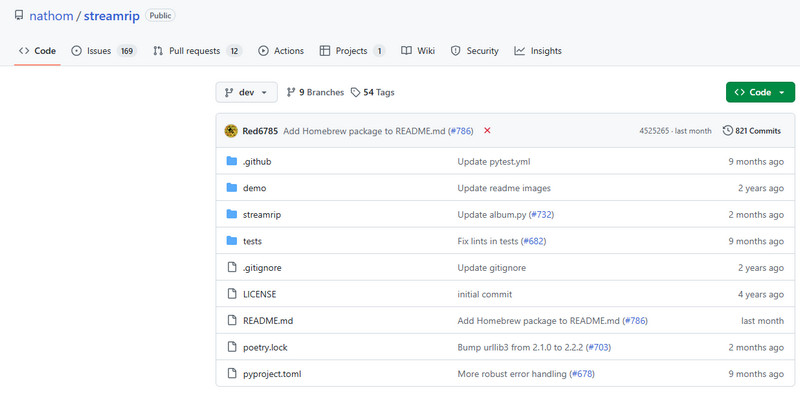Click the README.md file icon

[232, 321]
